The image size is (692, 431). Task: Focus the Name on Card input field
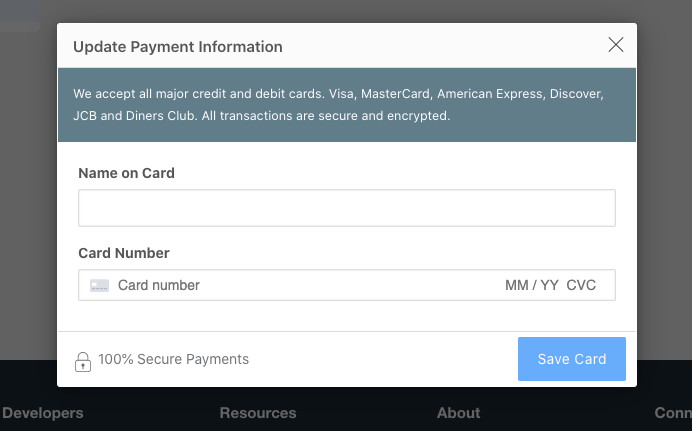click(x=347, y=208)
